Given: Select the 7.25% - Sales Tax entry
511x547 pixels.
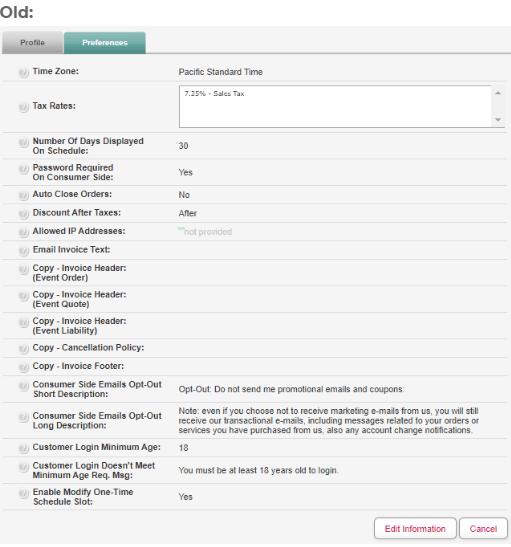Looking at the screenshot, I should click(x=214, y=93).
